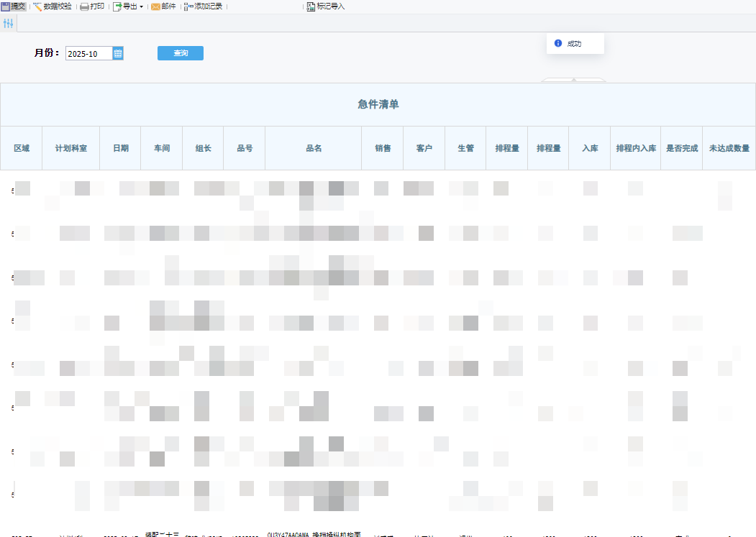Click the 品名 column header
Viewport: 756px width, 537px height.
coord(314,149)
